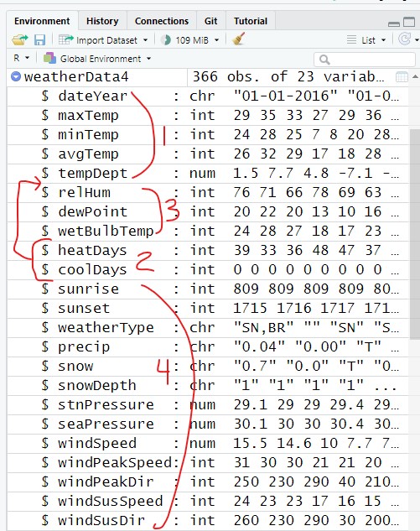This screenshot has height=531, width=420.
Task: Switch to the Connections tab
Action: click(162, 21)
